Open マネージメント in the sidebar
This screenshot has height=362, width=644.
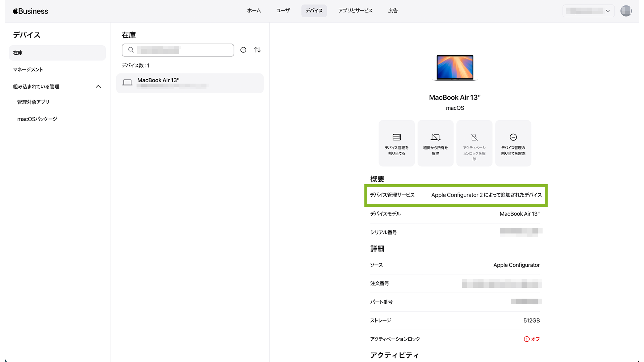pyautogui.click(x=28, y=70)
